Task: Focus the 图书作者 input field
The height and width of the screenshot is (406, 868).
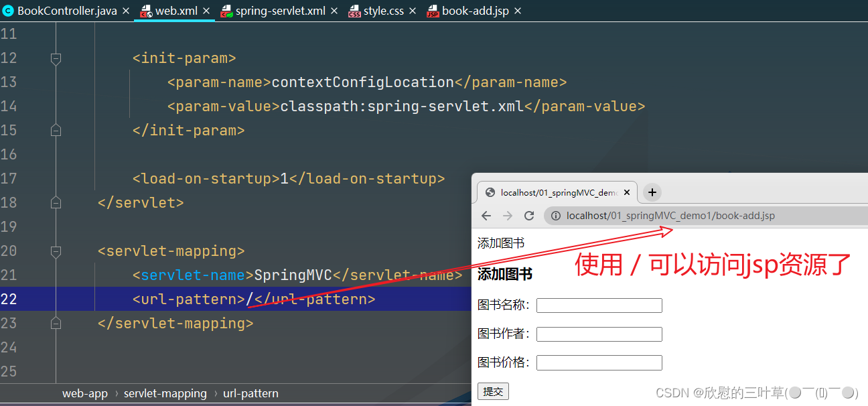Action: pyautogui.click(x=599, y=334)
